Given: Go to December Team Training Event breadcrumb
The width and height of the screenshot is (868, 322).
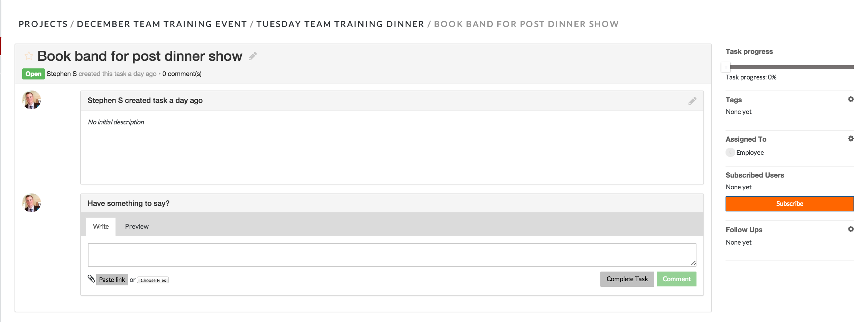Looking at the screenshot, I should [162, 24].
